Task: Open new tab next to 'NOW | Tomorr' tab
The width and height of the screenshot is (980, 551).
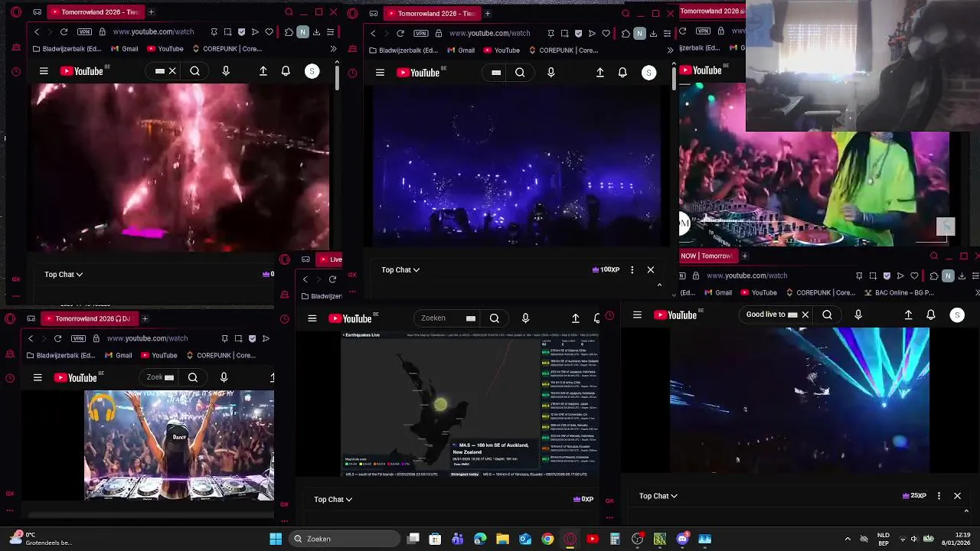Action: click(x=744, y=256)
